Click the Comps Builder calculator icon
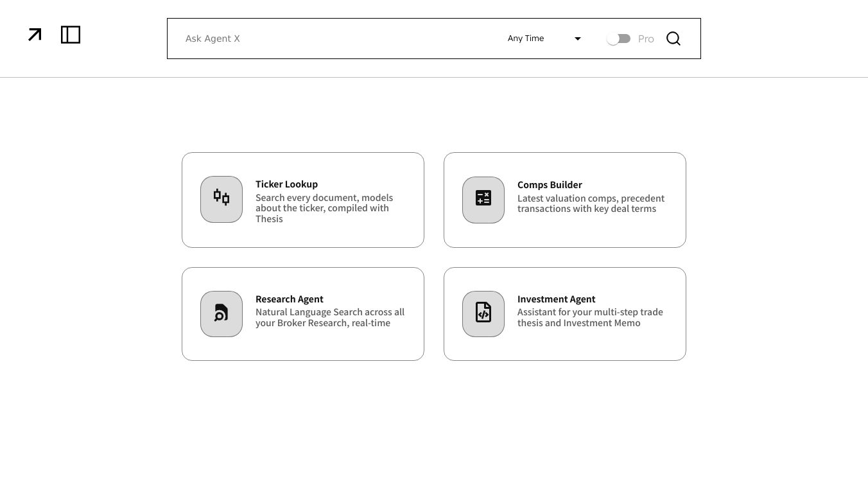Viewport: 868px width, 488px height. coord(483,199)
